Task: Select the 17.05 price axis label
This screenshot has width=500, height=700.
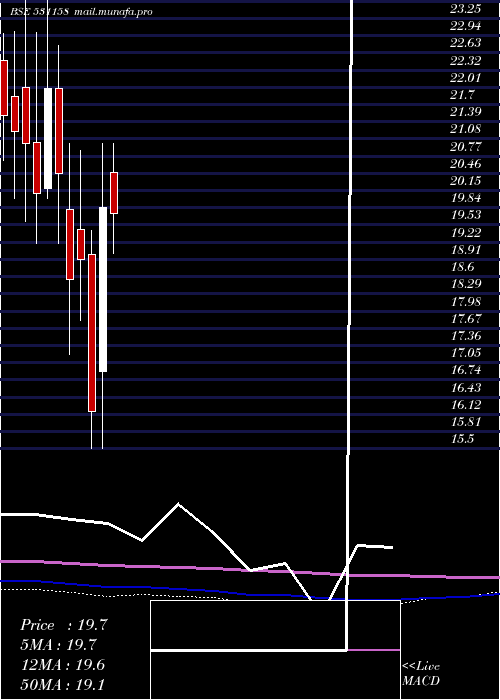Action: [x=465, y=353]
